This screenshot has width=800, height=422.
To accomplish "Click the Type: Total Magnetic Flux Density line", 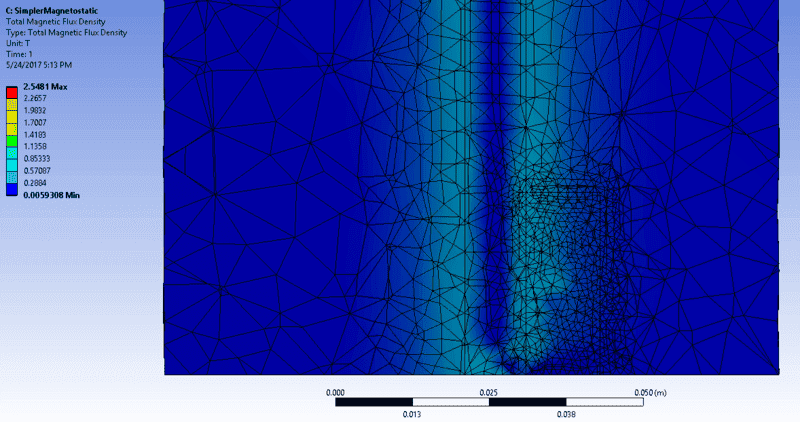I will click(62, 28).
